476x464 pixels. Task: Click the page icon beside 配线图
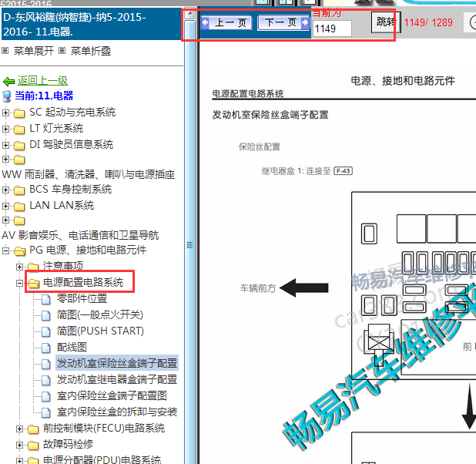pyautogui.click(x=46, y=348)
